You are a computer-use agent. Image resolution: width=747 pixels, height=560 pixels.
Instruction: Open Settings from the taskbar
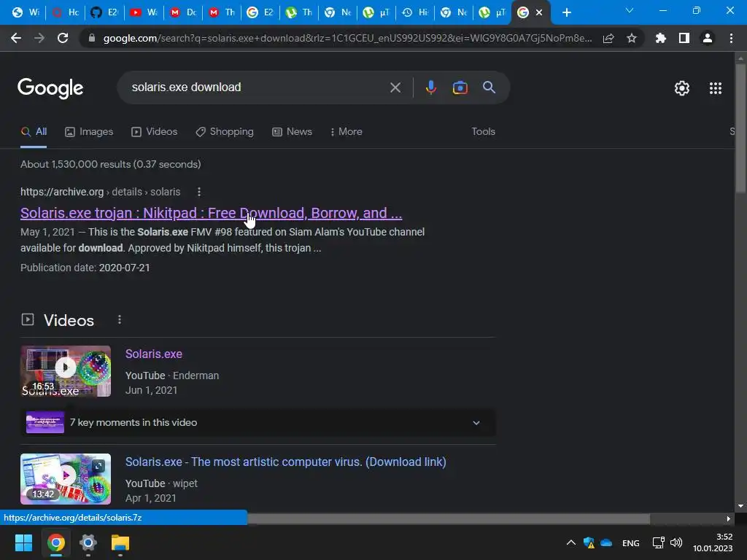pos(88,542)
